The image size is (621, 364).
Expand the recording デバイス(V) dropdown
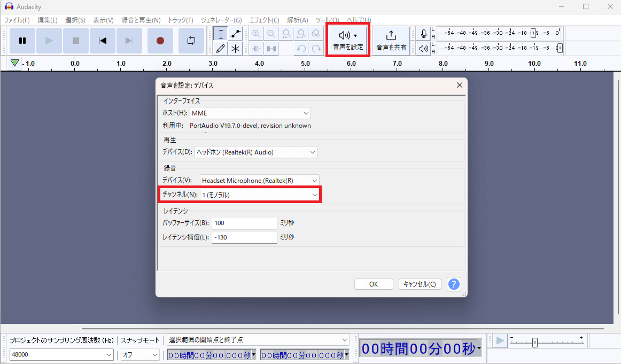pos(259,180)
